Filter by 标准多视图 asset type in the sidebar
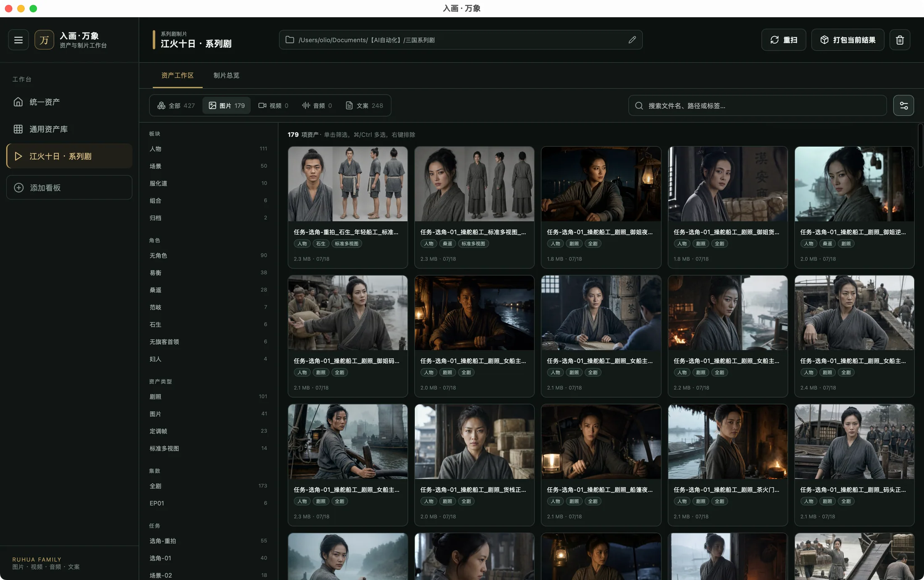The width and height of the screenshot is (924, 580). click(208, 448)
